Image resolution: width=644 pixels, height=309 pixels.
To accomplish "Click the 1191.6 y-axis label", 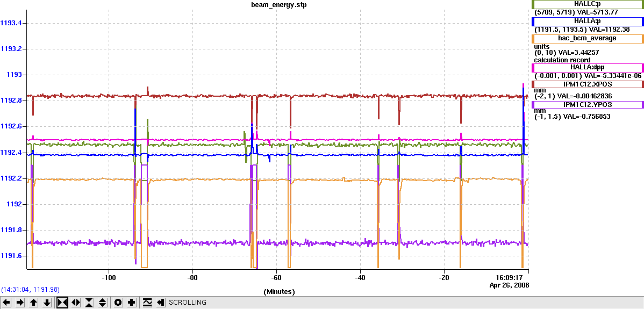I will (11, 256).
